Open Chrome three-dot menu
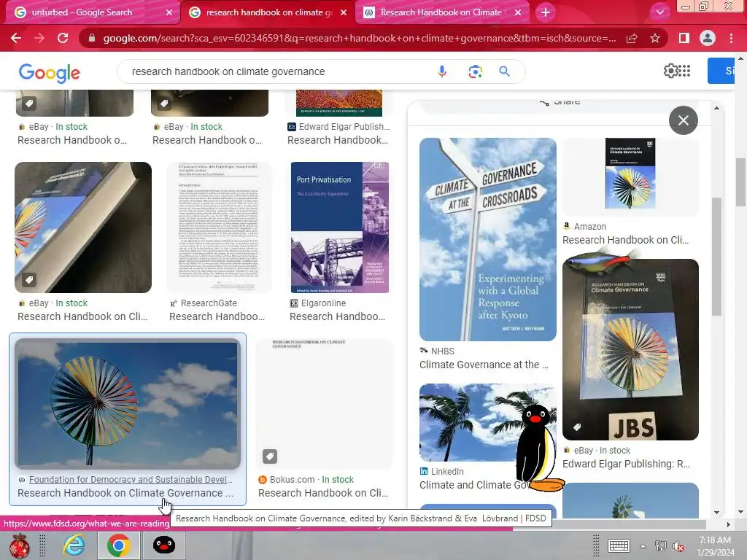This screenshot has width=747, height=560. 731,38
